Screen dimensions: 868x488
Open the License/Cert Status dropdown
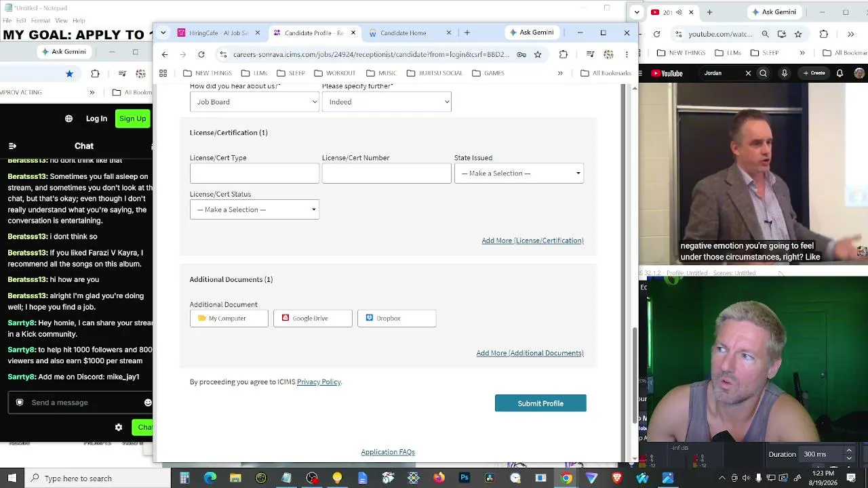click(254, 209)
